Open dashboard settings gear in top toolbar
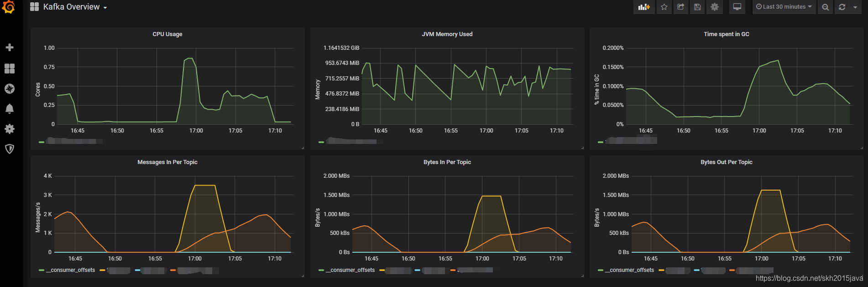The height and width of the screenshot is (287, 868). [x=715, y=7]
